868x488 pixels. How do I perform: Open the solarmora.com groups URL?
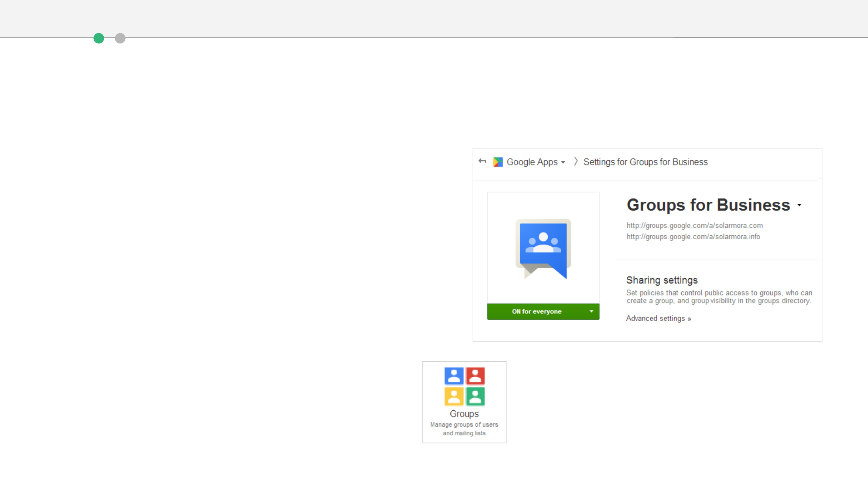click(x=694, y=225)
